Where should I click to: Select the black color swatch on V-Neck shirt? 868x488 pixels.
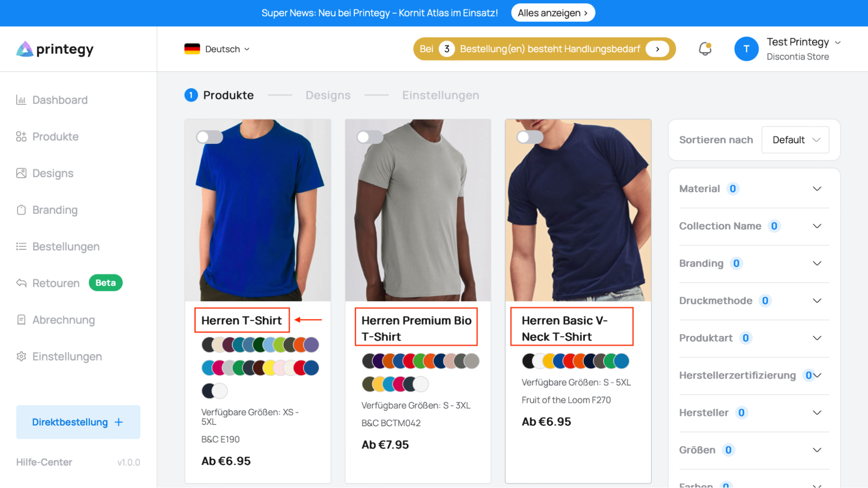pyautogui.click(x=528, y=361)
